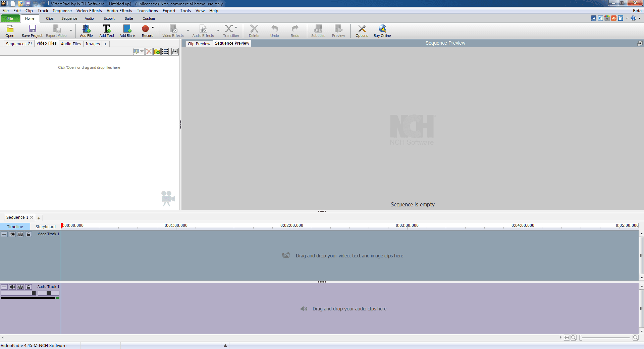Add a new sequence with the plus tab

tap(39, 218)
